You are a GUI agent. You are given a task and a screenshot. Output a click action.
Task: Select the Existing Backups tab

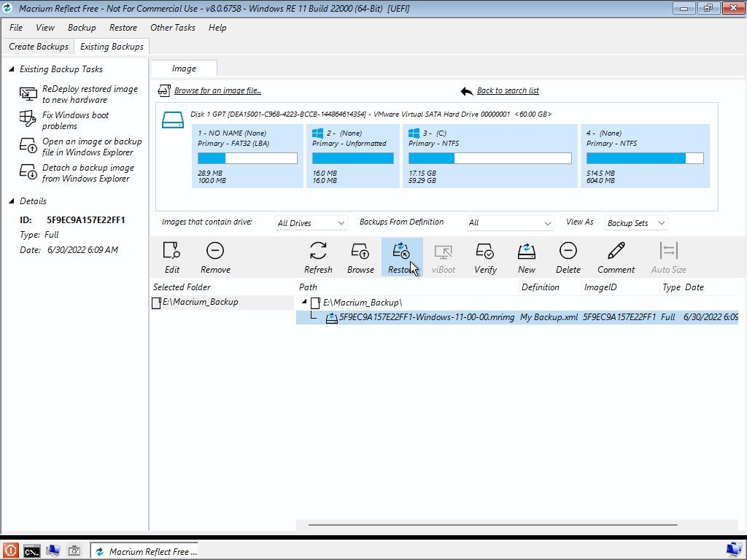[112, 46]
